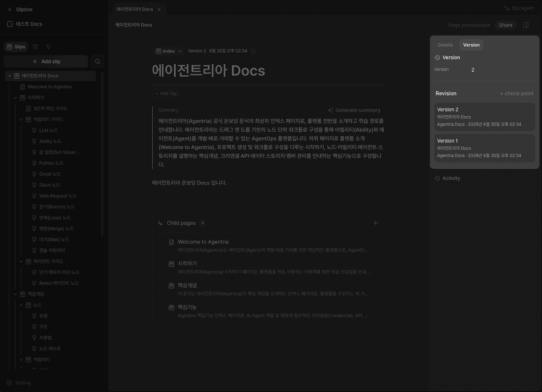Select 분기(Branch) 노드 item
Screen dimensions: 542x392
(x=57, y=207)
